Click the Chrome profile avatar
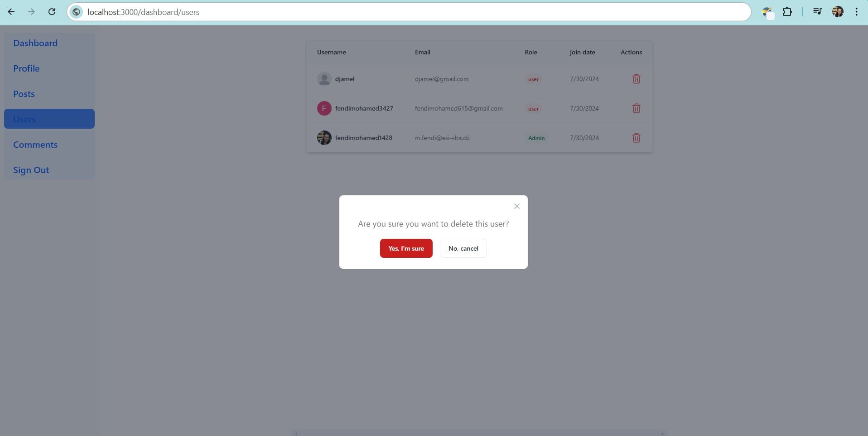 pos(837,12)
